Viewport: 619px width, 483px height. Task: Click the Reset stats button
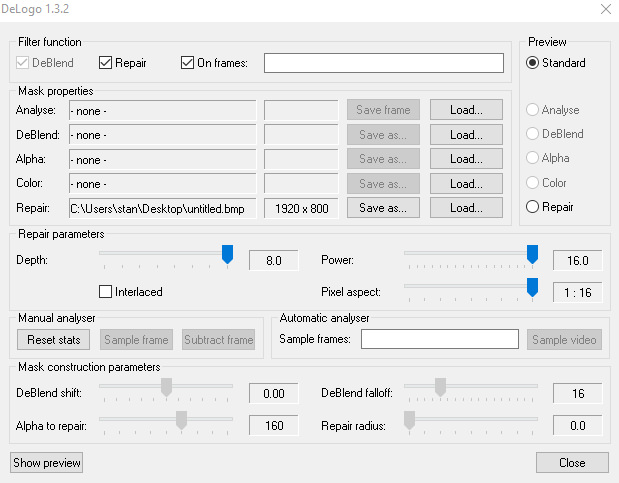tap(53, 340)
